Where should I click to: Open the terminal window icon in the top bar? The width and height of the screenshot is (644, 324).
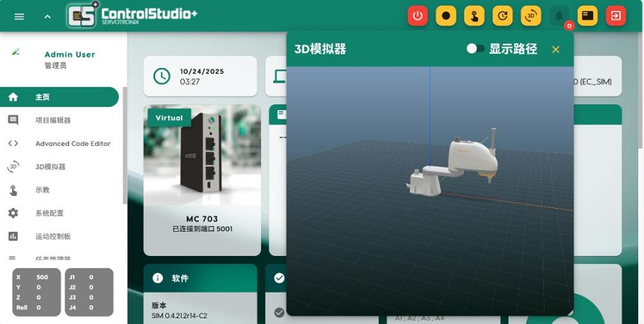click(587, 16)
